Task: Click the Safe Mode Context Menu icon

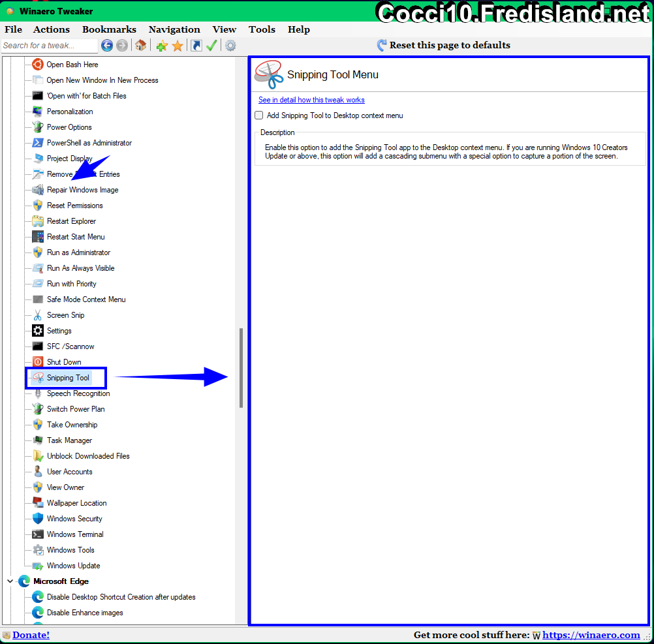Action: (38, 299)
